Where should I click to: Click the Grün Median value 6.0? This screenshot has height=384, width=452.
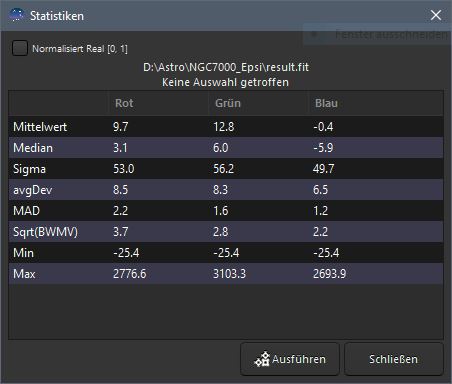221,148
